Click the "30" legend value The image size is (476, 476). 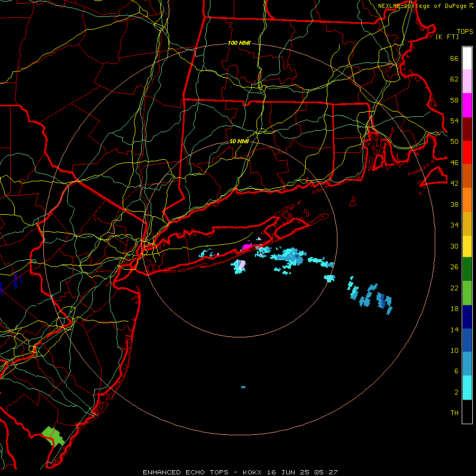(x=454, y=246)
